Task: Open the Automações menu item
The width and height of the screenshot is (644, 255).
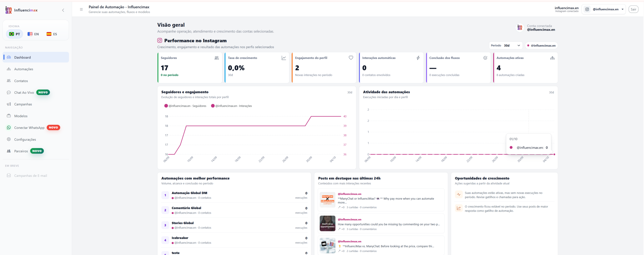Action: tap(36, 69)
